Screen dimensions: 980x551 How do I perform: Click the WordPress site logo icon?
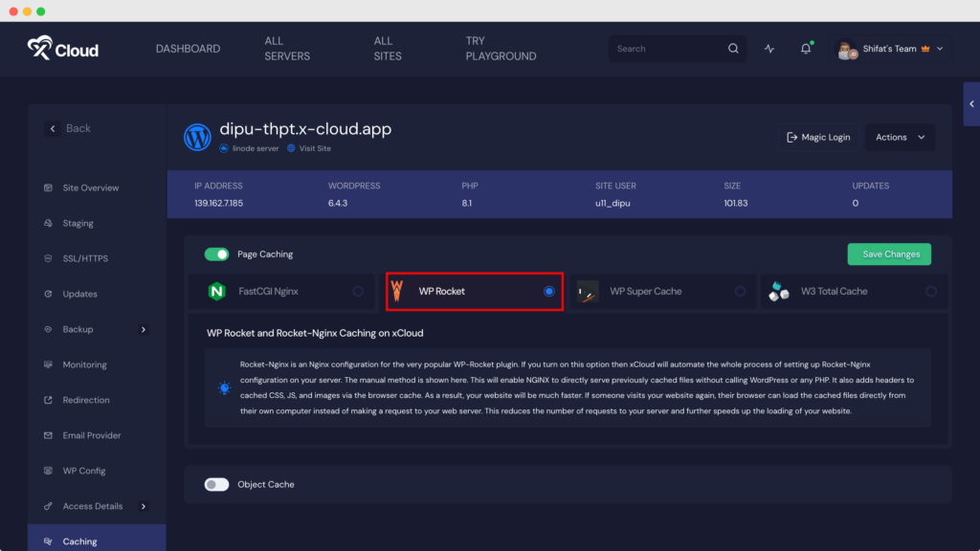197,137
